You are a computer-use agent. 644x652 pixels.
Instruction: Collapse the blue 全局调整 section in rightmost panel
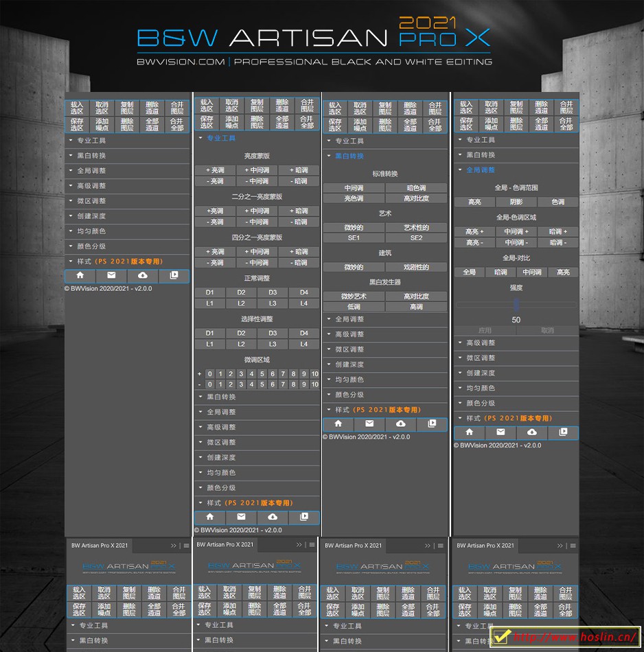click(516, 170)
